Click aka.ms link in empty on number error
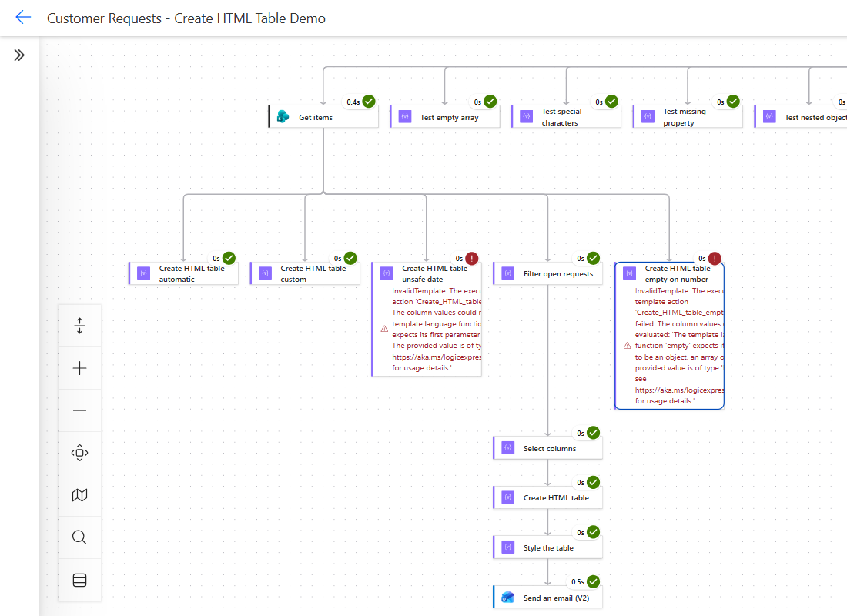This screenshot has height=616, width=847. 680,390
